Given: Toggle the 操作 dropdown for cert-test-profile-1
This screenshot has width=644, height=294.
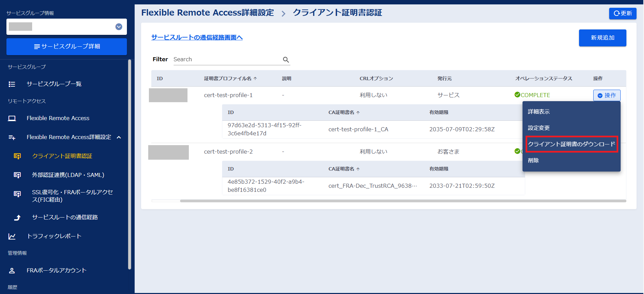Looking at the screenshot, I should pyautogui.click(x=606, y=95).
